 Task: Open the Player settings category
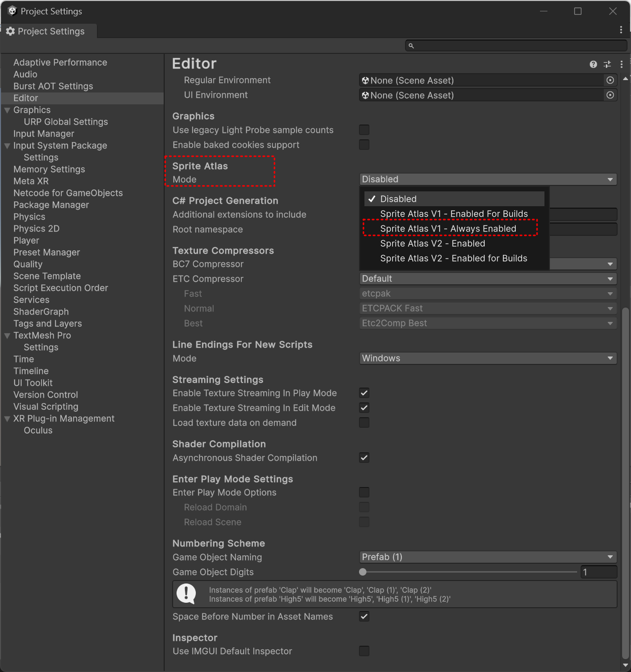pyautogui.click(x=26, y=240)
